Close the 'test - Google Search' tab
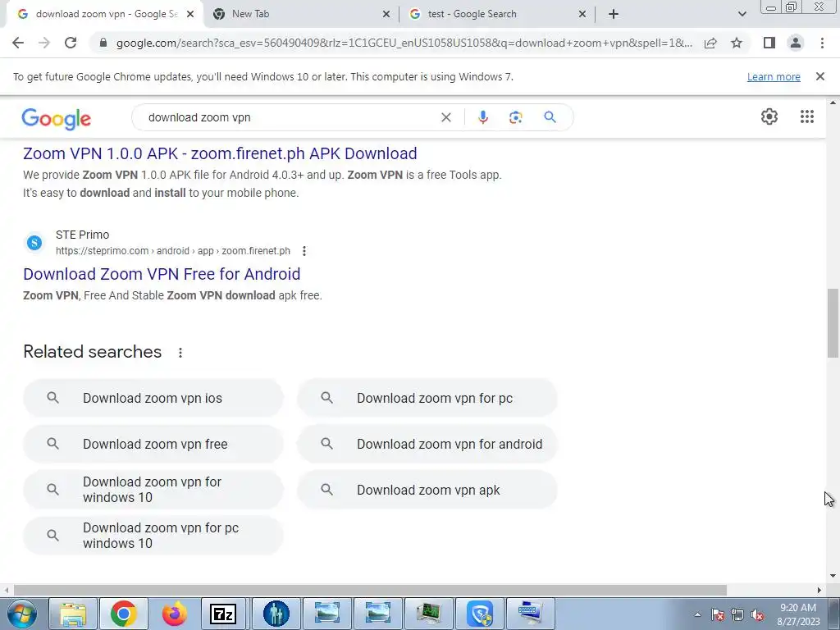This screenshot has height=630, width=840. tap(582, 15)
